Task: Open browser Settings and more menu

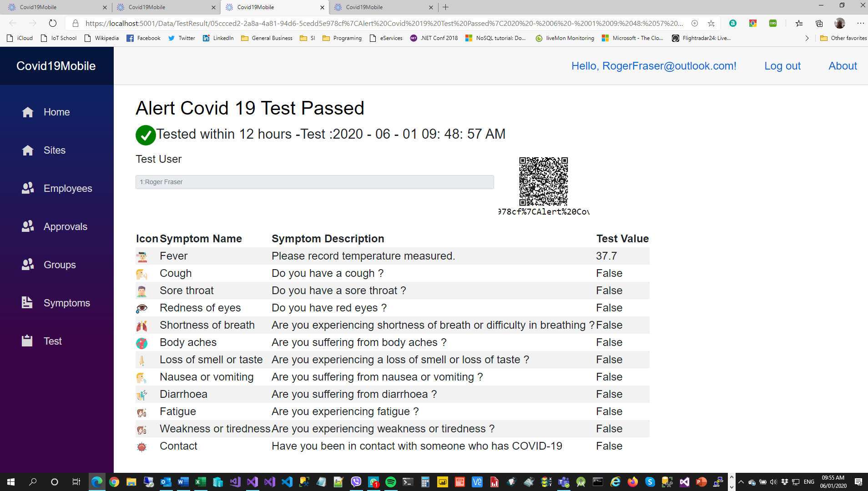Action: (x=860, y=23)
